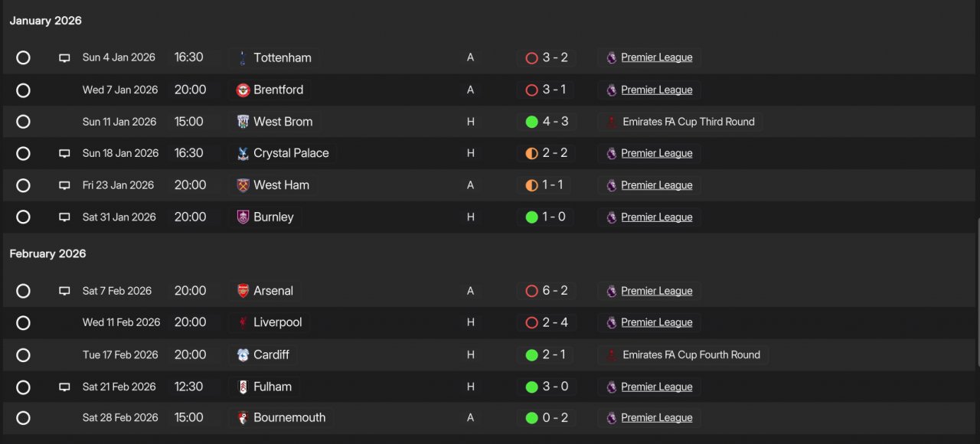This screenshot has height=444, width=980.
Task: Click the TV broadcast icon for Burnley match
Action: [x=64, y=217]
